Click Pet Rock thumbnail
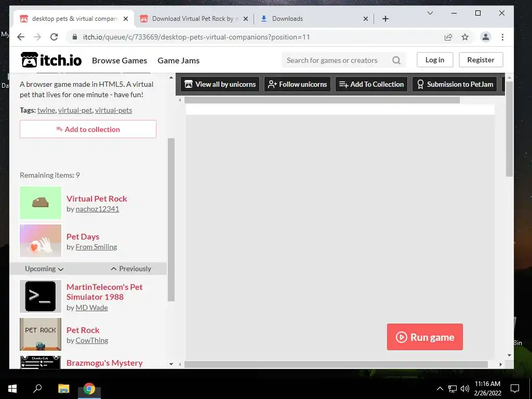 coord(41,334)
